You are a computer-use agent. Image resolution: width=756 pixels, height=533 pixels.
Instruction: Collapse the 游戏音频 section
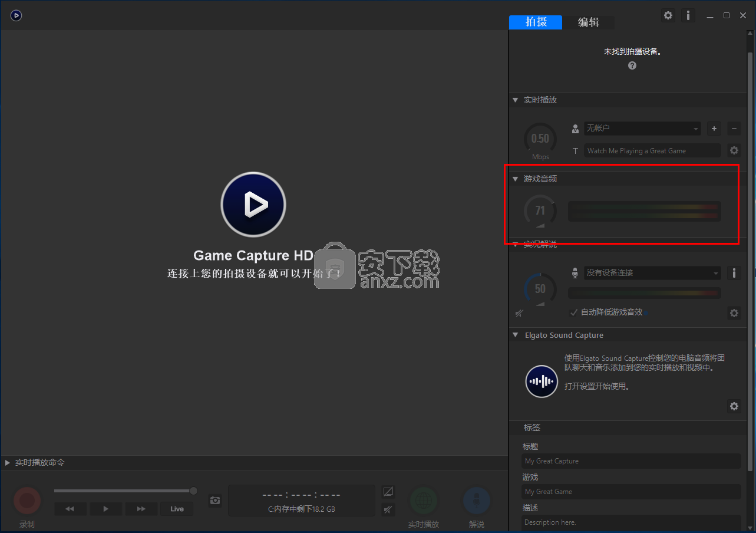tap(516, 179)
